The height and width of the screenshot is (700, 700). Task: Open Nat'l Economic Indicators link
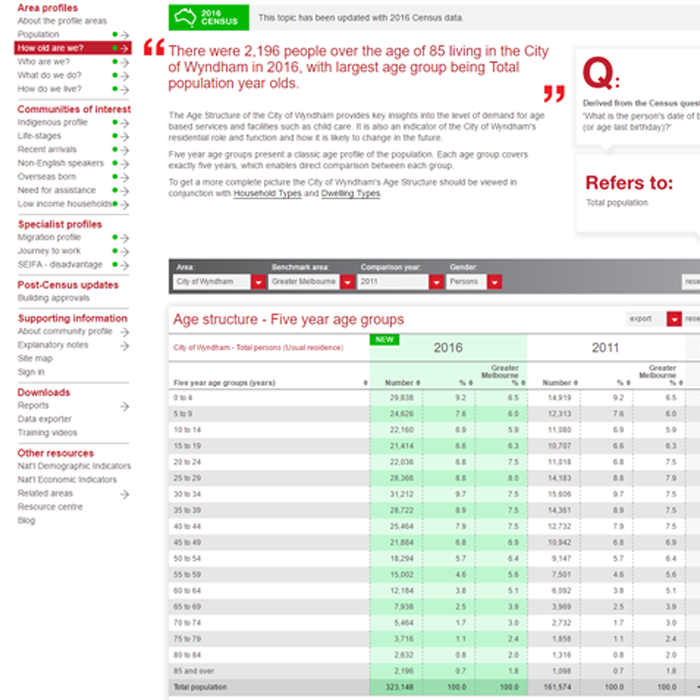pos(67,479)
